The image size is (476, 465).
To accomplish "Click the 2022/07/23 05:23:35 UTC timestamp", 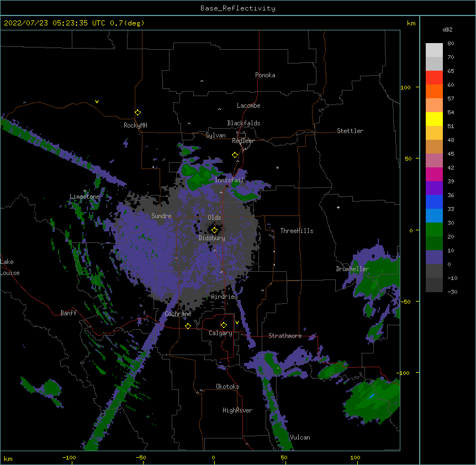I will 55,23.
